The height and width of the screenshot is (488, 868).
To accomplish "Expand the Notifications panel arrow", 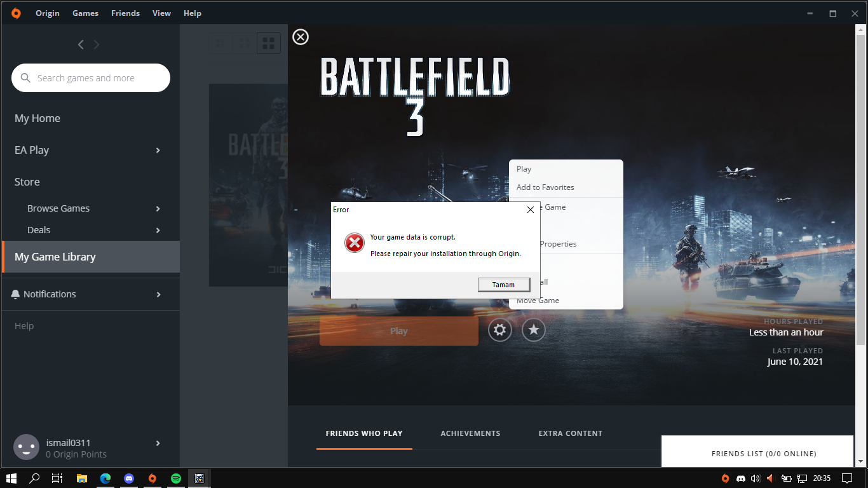I will pyautogui.click(x=158, y=295).
